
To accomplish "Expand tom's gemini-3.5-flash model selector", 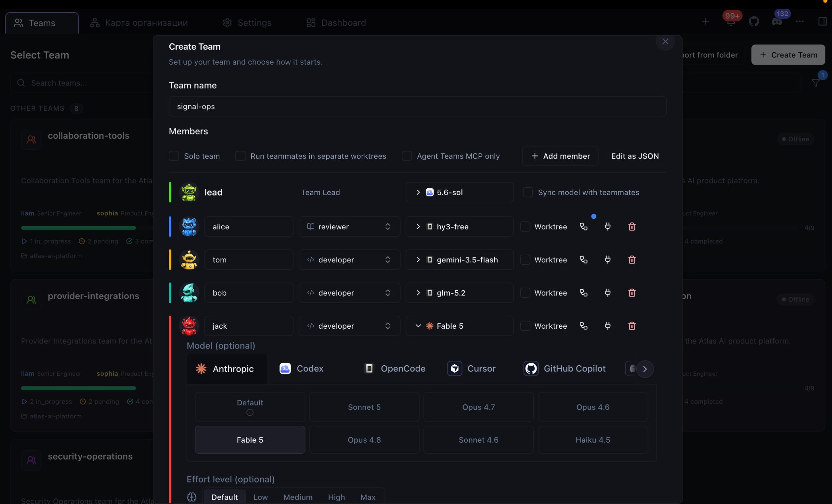I will (x=459, y=259).
